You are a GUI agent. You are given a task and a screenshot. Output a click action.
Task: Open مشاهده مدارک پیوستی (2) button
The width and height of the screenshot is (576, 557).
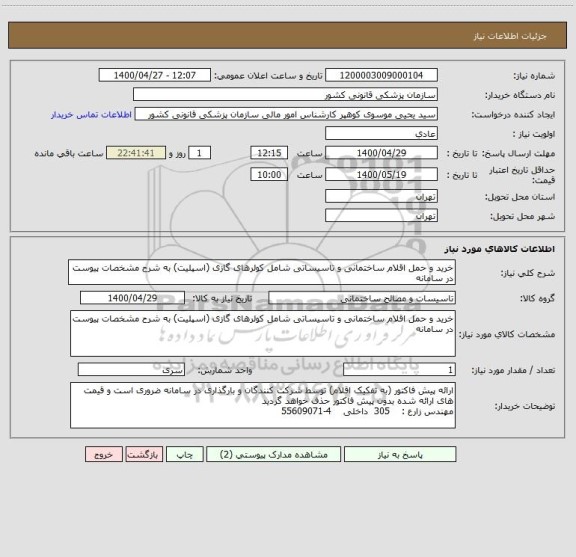[274, 454]
